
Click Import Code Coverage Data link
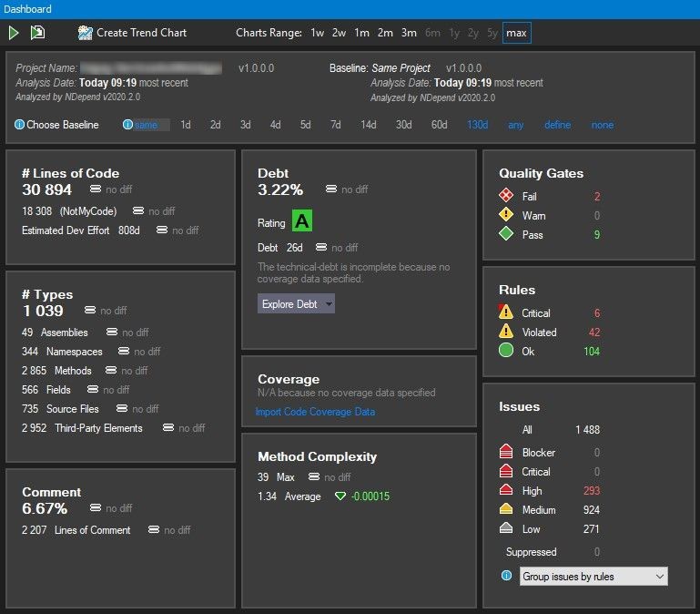315,412
